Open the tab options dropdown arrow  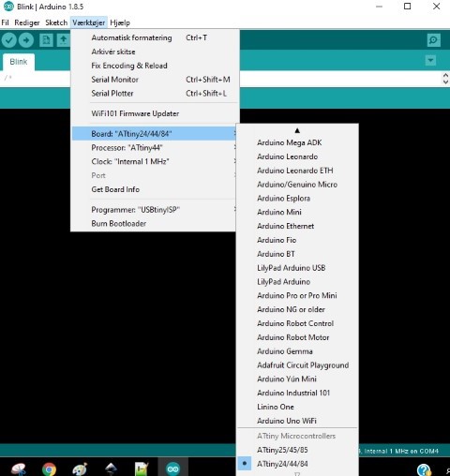coord(430,60)
